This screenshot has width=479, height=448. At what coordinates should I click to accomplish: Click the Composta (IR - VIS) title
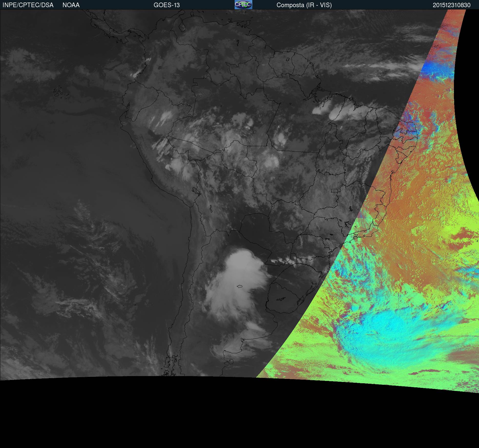(304, 5)
